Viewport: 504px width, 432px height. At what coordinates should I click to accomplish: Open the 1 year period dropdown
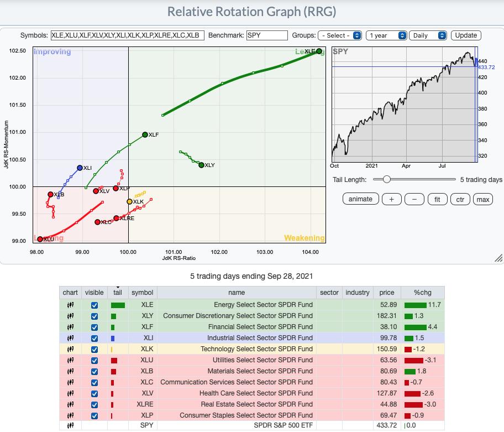[386, 35]
